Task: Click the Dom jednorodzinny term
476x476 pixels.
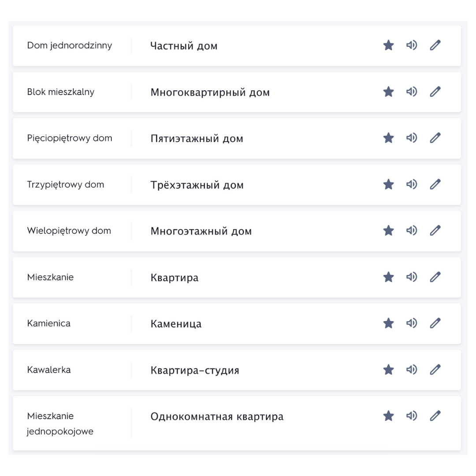Action: 69,45
